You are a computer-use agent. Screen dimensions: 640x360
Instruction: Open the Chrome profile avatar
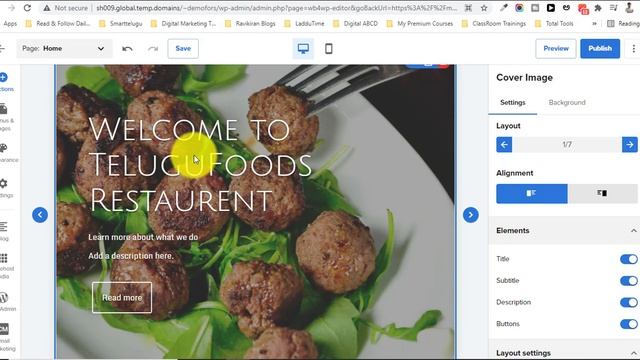[x=629, y=8]
